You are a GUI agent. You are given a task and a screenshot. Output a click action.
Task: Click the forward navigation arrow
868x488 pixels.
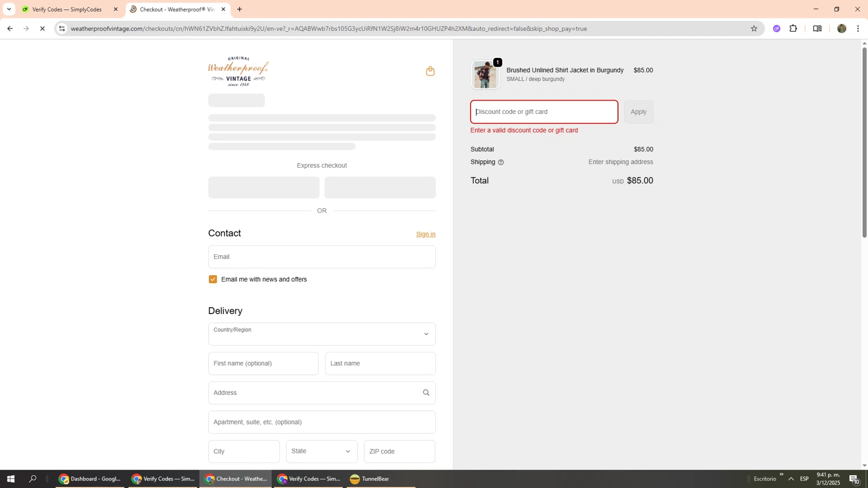26,28
